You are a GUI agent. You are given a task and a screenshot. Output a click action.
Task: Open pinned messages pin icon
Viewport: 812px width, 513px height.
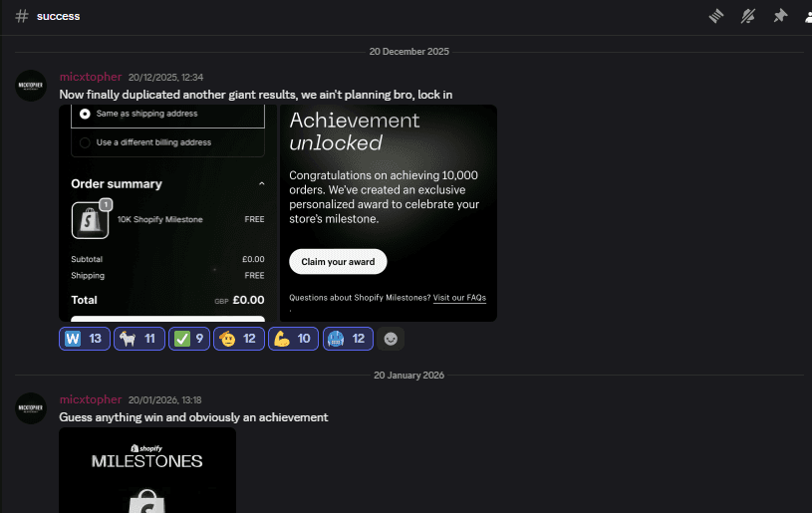click(780, 16)
